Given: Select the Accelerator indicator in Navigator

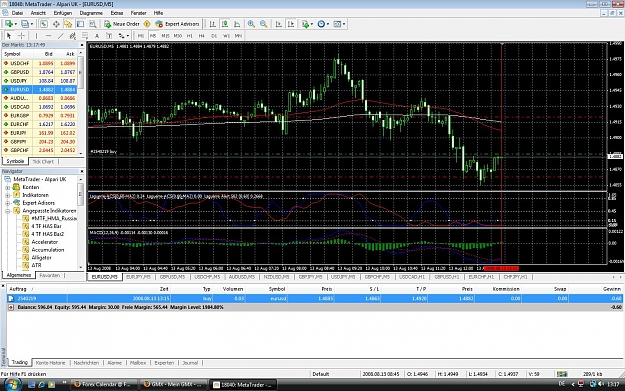Looking at the screenshot, I should [44, 242].
